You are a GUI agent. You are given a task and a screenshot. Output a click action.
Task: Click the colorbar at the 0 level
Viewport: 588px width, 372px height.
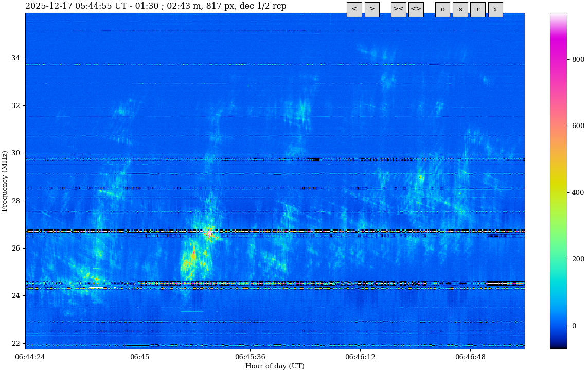click(x=558, y=326)
